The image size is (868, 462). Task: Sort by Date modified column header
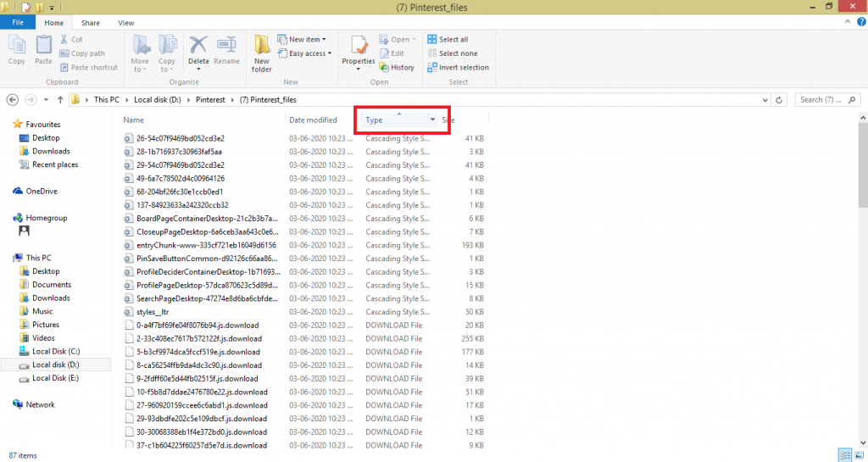(313, 120)
